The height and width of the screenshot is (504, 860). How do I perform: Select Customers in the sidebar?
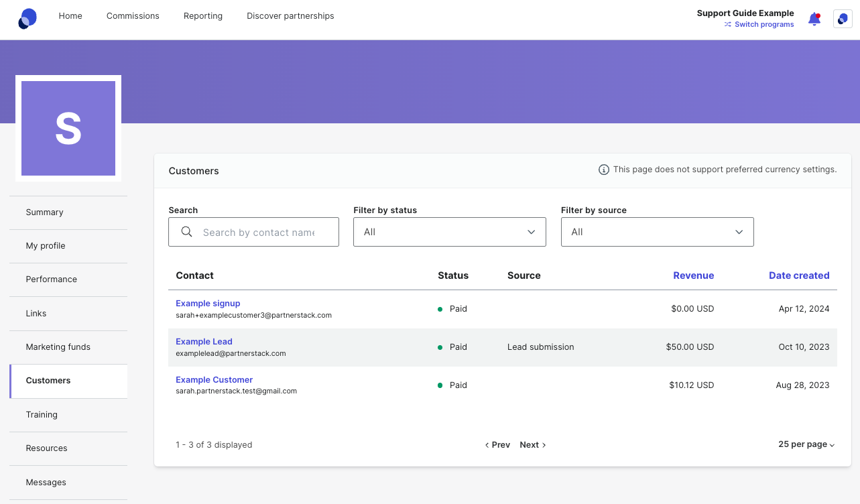68,381
